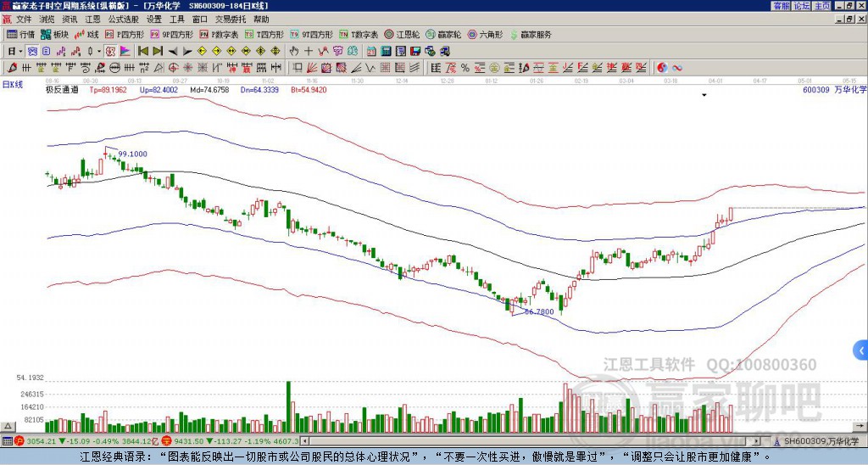The width and height of the screenshot is (868, 465).
Task: Open the 文件 menu
Action: coord(24,20)
